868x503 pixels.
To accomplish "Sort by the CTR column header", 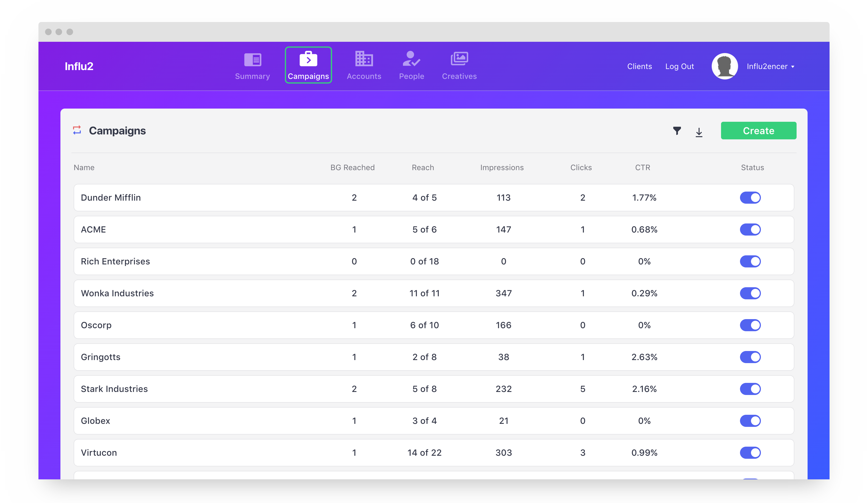I will tap(642, 168).
